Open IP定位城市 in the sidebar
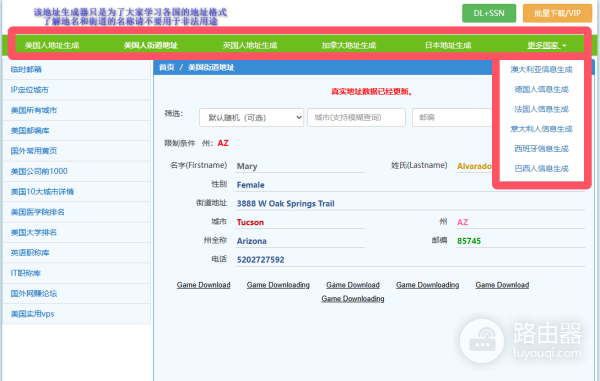This screenshot has height=381, width=600. (77, 90)
